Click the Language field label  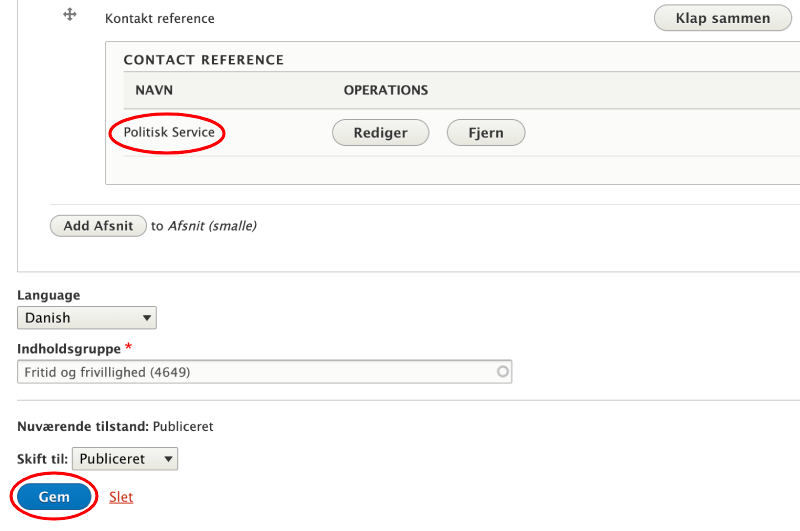[x=49, y=295]
